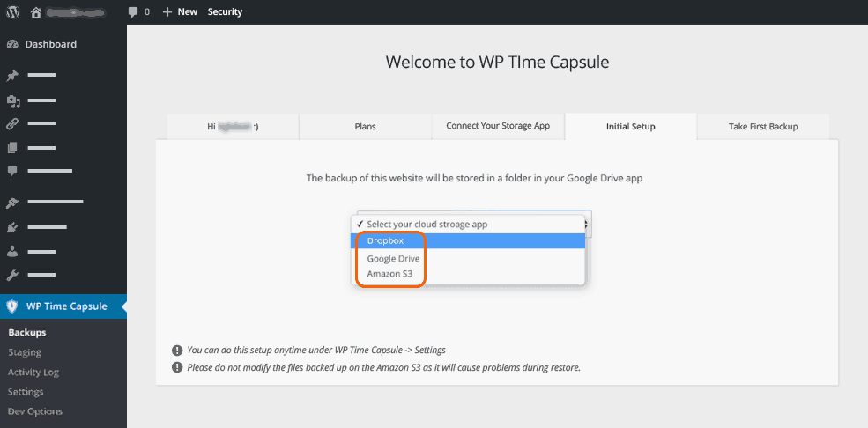The image size is (868, 428).
Task: Click the WP Time Capsule shield icon
Action: 12,306
